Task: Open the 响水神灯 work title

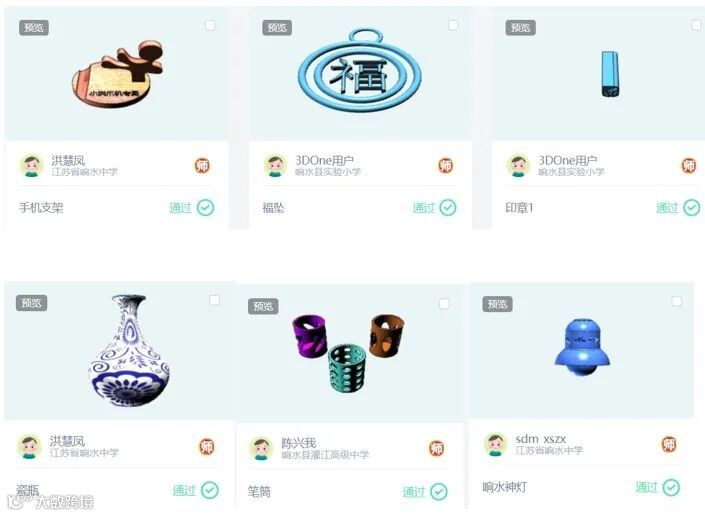Action: [x=504, y=487]
